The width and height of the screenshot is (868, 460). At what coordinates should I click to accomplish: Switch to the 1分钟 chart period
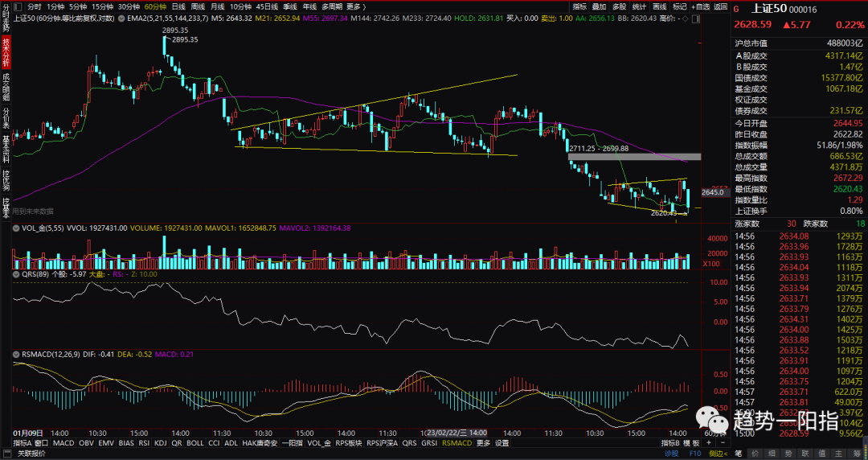(55, 6)
